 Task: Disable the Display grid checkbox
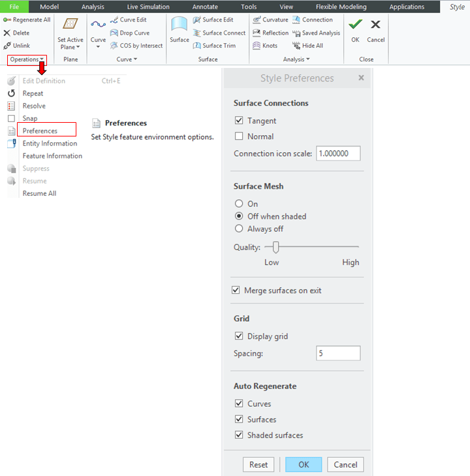coord(239,336)
